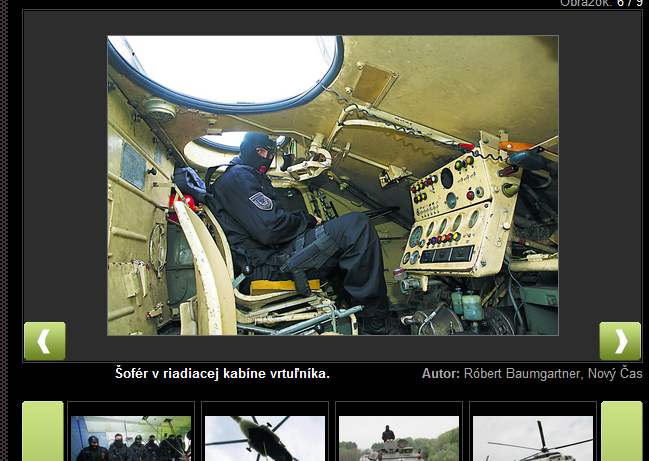
Task: Click the yellow seat cushion in photo
Action: tap(283, 286)
